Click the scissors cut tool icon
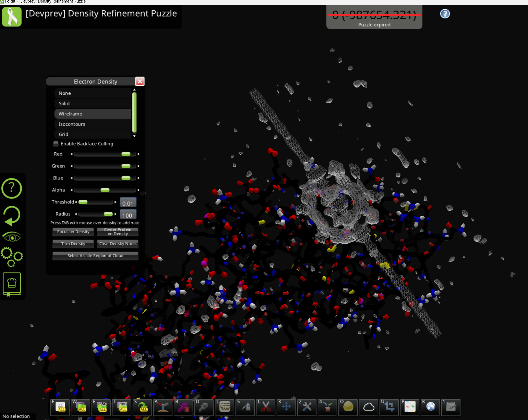 tap(265, 407)
